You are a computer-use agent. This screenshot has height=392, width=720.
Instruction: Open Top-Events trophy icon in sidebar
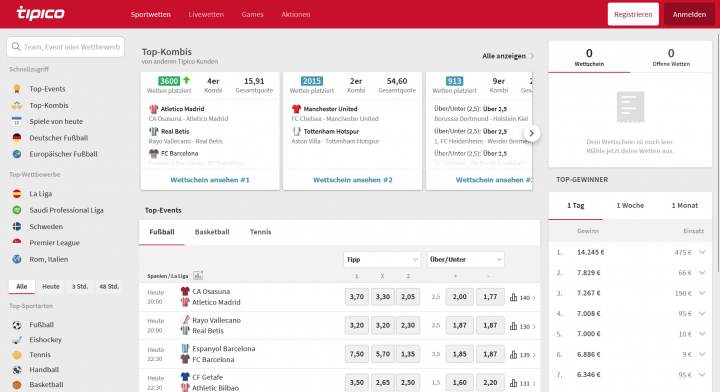coord(17,89)
